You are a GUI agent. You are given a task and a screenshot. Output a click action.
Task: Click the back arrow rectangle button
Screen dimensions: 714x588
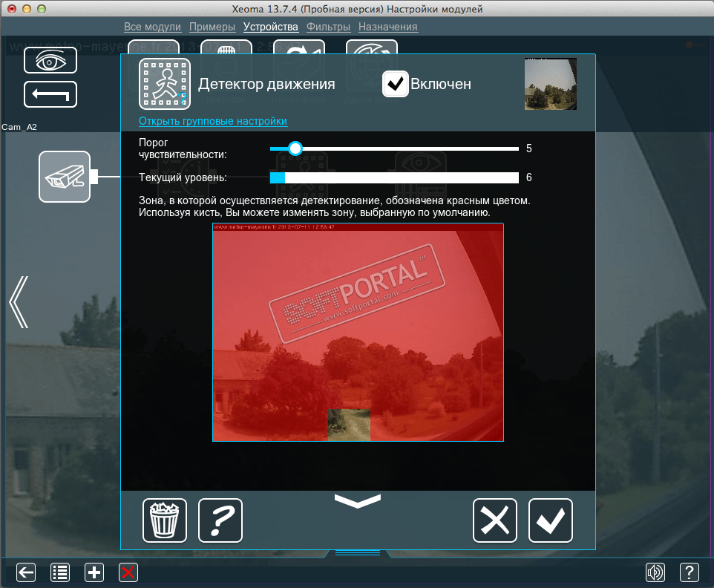pyautogui.click(x=50, y=95)
